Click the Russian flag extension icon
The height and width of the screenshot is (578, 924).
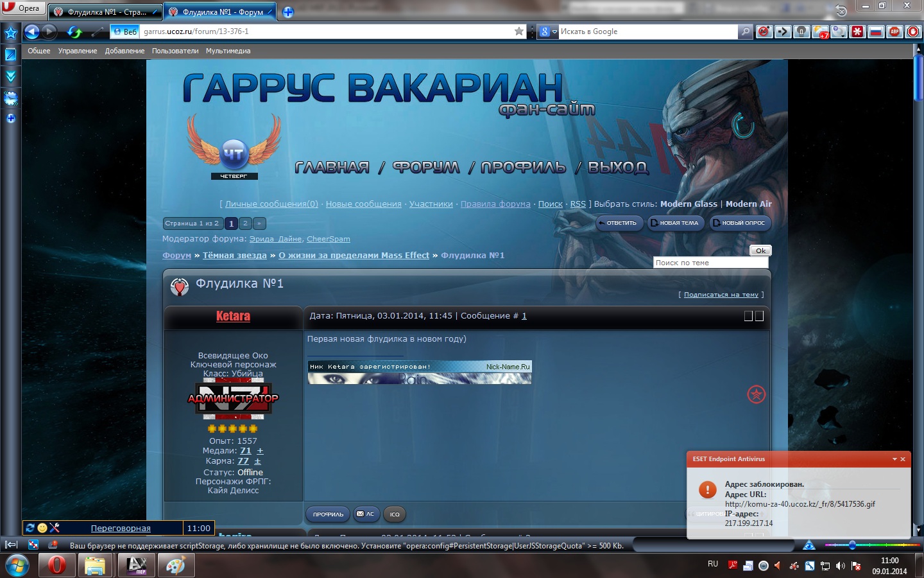click(x=876, y=31)
